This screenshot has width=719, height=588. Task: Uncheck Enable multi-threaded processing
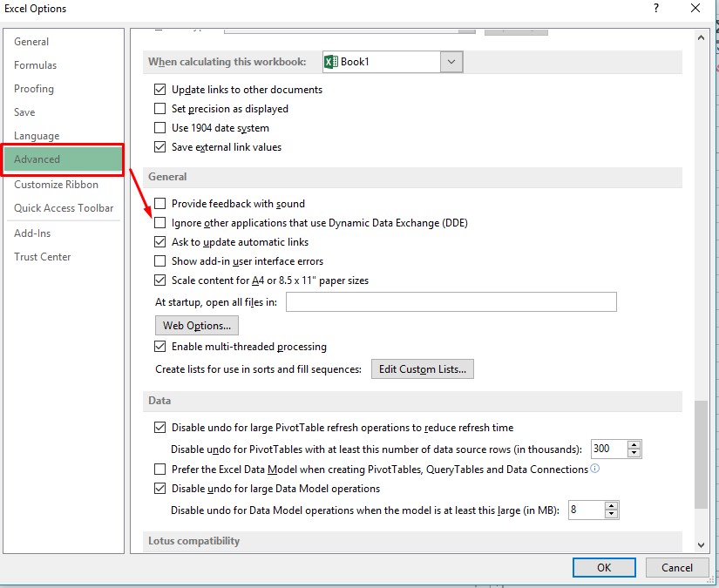point(159,346)
